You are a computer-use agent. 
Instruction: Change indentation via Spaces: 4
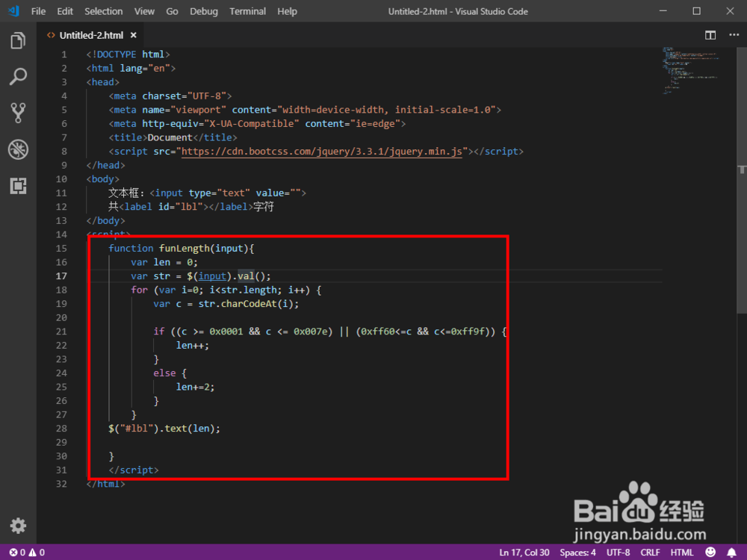pyautogui.click(x=577, y=553)
